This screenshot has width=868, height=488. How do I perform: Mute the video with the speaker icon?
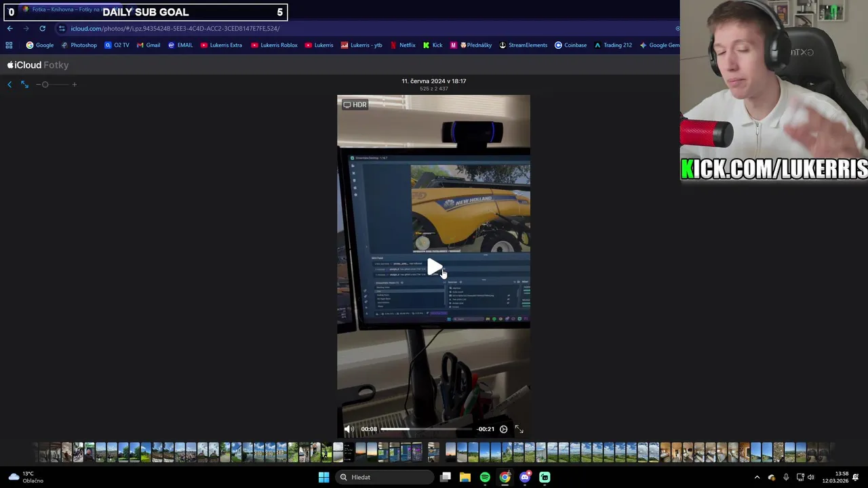click(349, 429)
